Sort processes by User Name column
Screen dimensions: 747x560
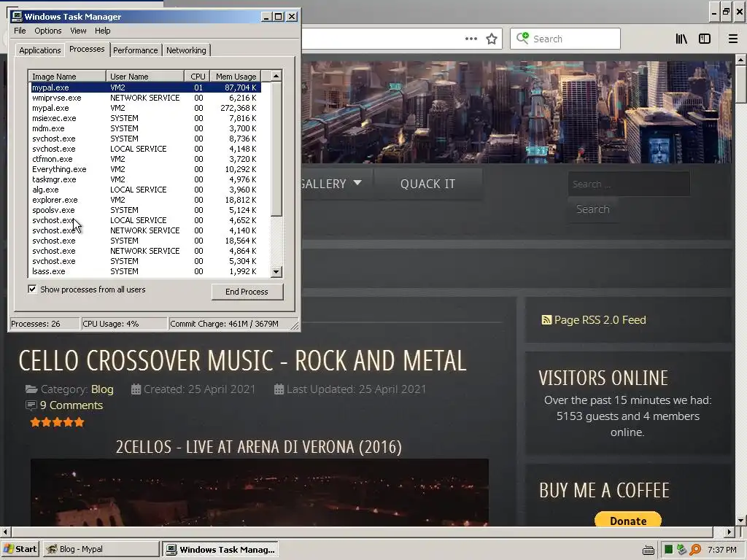click(x=145, y=76)
